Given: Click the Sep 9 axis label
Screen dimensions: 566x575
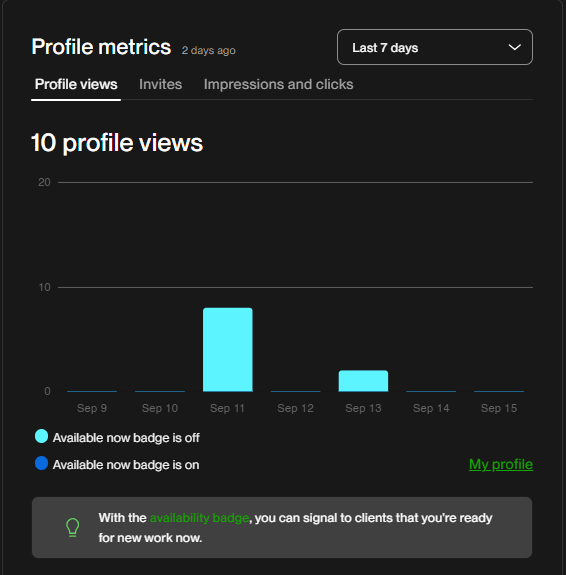Looking at the screenshot, I should [92, 408].
